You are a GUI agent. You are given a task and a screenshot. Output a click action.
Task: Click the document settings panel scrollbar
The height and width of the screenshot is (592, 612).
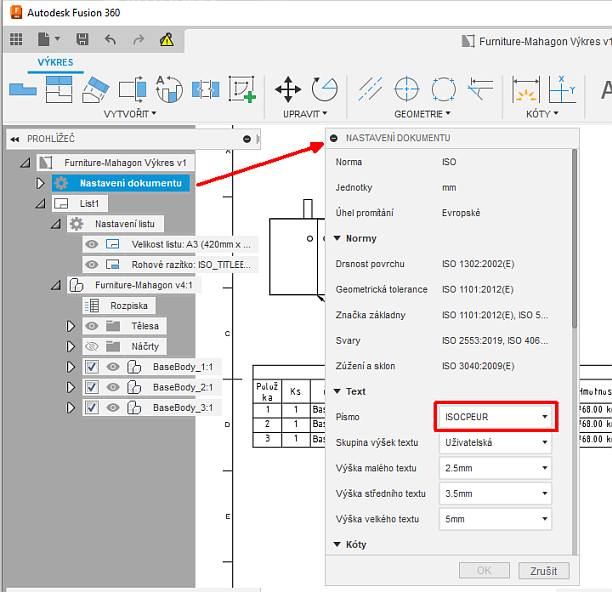tap(573, 240)
